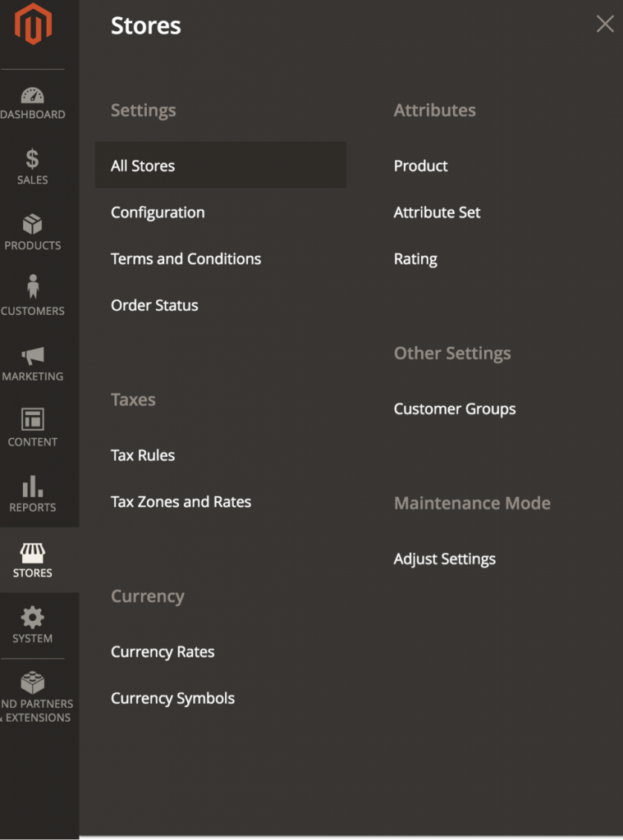Select the Sales sidebar icon
623x840 pixels.
tap(34, 162)
